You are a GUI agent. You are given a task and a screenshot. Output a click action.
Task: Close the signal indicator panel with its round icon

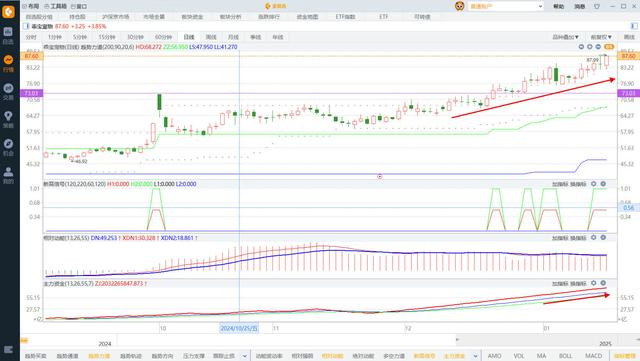click(603, 184)
